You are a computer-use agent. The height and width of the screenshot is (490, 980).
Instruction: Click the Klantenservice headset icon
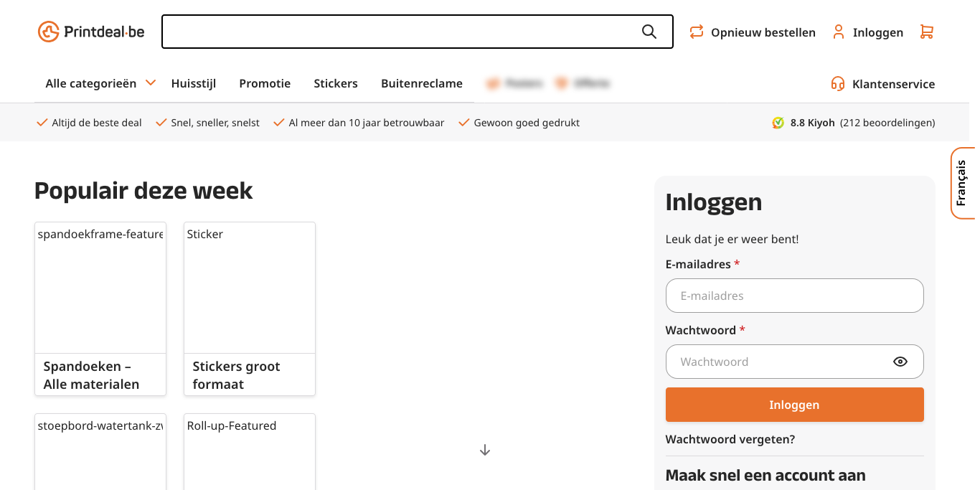(837, 84)
